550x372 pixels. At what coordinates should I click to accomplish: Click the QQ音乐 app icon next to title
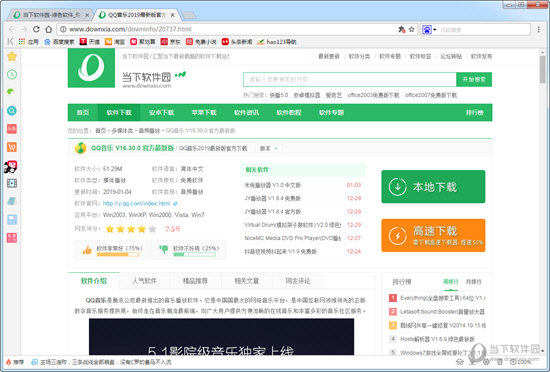pos(81,148)
